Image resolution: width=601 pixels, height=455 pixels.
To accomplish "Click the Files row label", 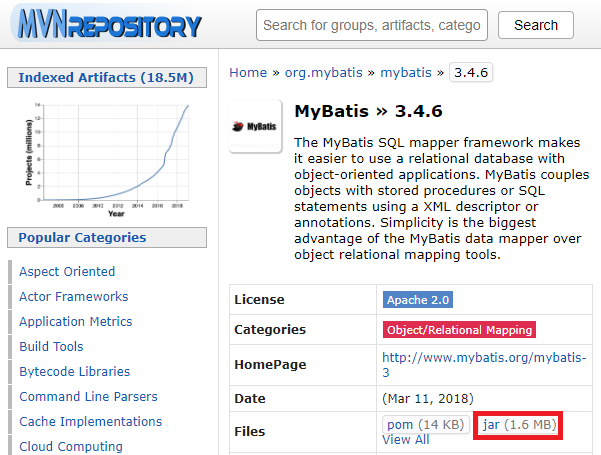I will tap(250, 432).
